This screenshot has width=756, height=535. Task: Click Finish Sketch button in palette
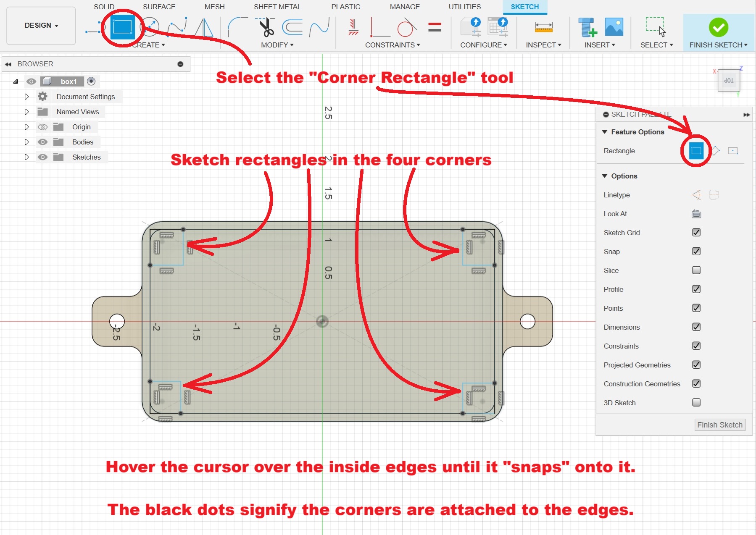(x=719, y=425)
